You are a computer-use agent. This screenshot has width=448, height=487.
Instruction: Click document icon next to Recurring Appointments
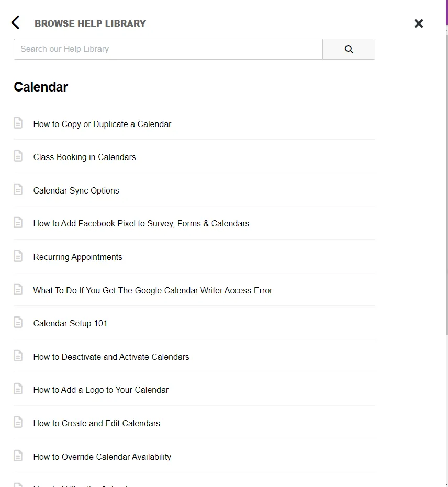(x=18, y=256)
